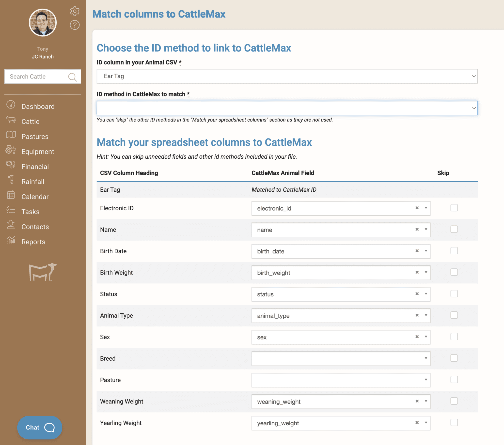This screenshot has height=445, width=504.
Task: Open settings gear icon in sidebar
Action: pos(75,11)
